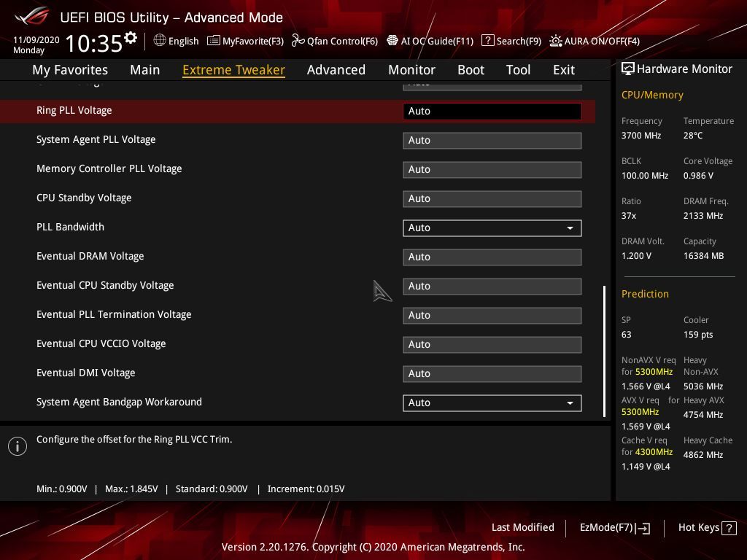
Task: Open the Main tab
Action: click(145, 69)
